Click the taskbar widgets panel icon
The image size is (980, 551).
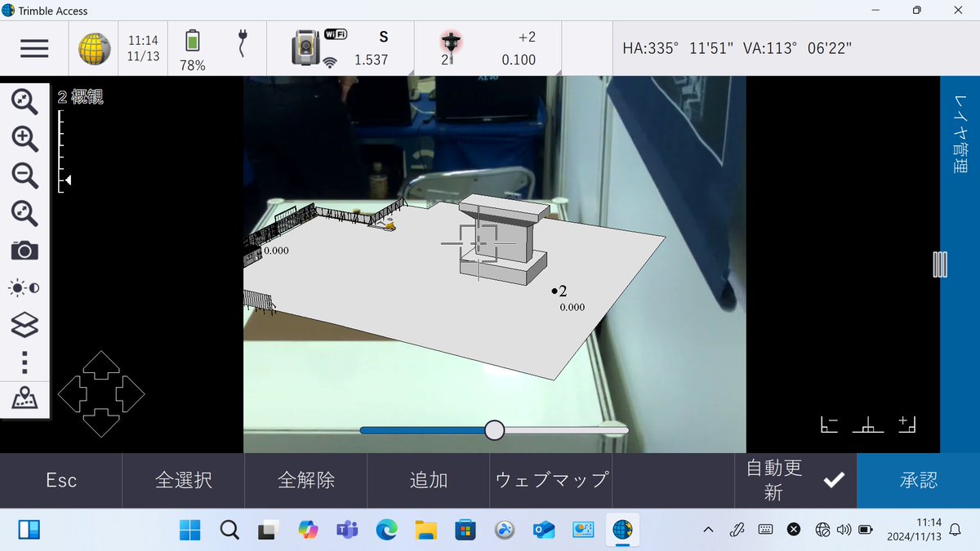click(29, 530)
